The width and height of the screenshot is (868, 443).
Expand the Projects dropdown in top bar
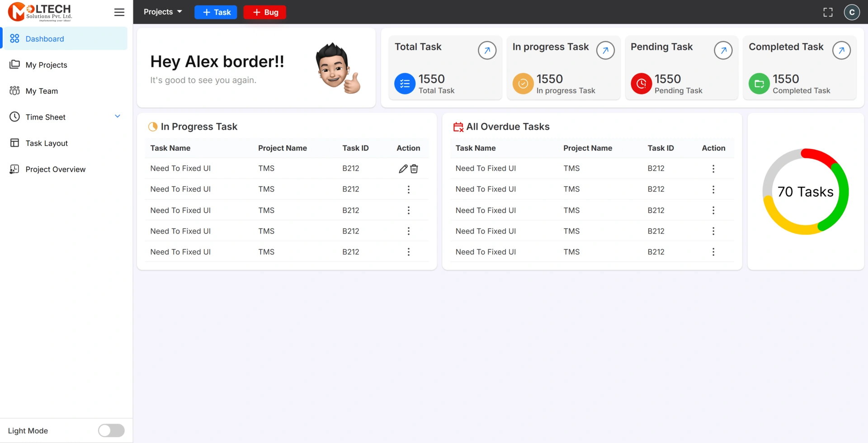[163, 12]
